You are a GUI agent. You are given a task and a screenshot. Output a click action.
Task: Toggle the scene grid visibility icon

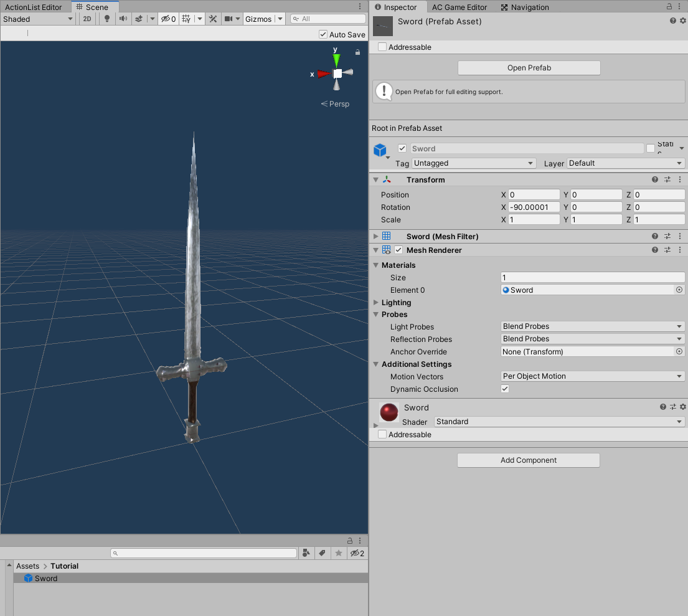coord(186,19)
